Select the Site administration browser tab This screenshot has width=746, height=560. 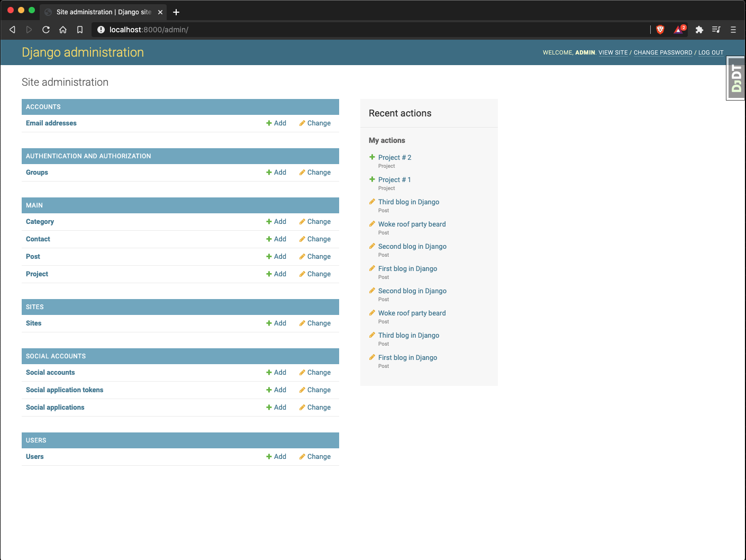(103, 12)
